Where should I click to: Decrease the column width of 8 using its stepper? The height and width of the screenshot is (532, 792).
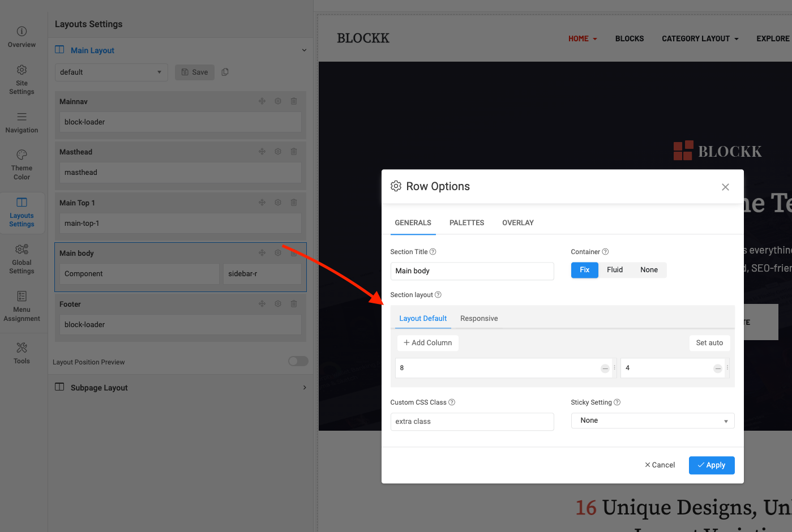(x=605, y=368)
